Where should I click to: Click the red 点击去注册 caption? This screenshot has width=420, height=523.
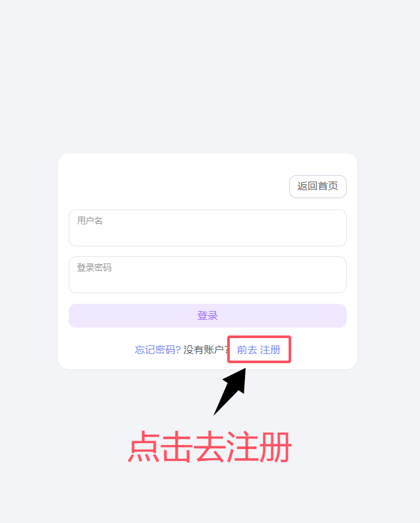[x=210, y=447]
